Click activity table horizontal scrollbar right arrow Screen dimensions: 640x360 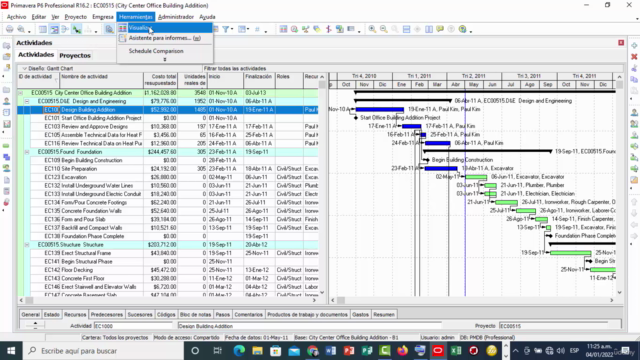[314, 300]
